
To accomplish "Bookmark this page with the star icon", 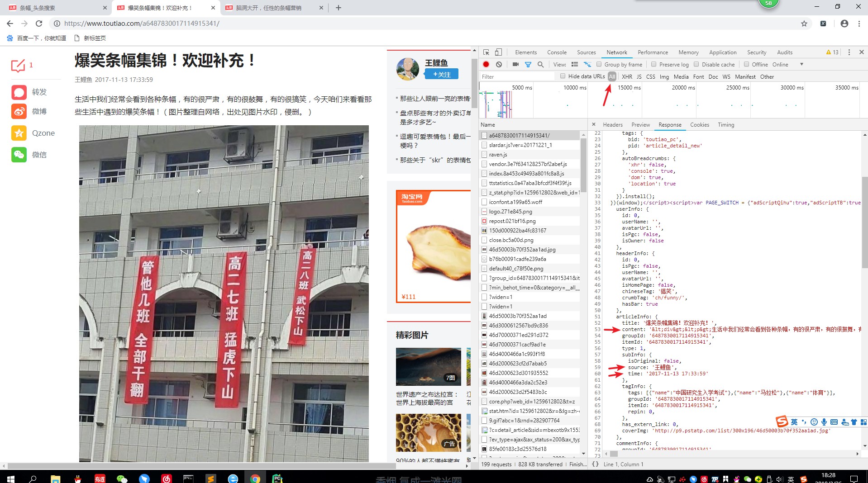I will coord(804,24).
